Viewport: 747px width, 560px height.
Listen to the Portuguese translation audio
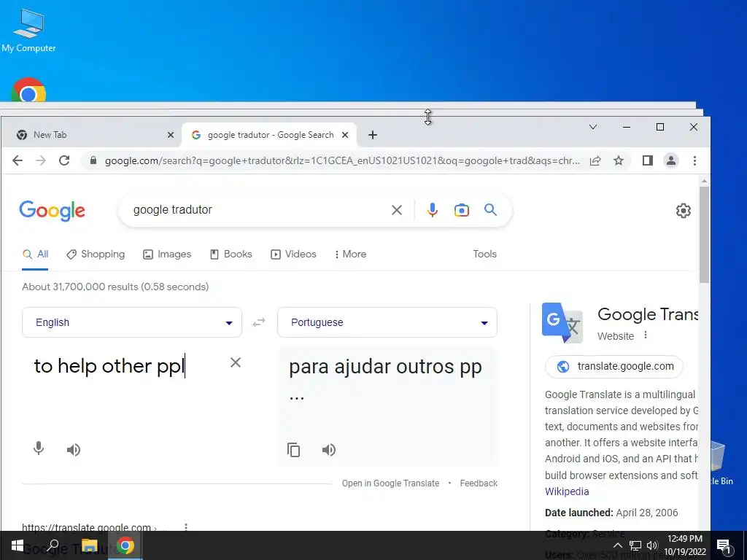pyautogui.click(x=329, y=449)
